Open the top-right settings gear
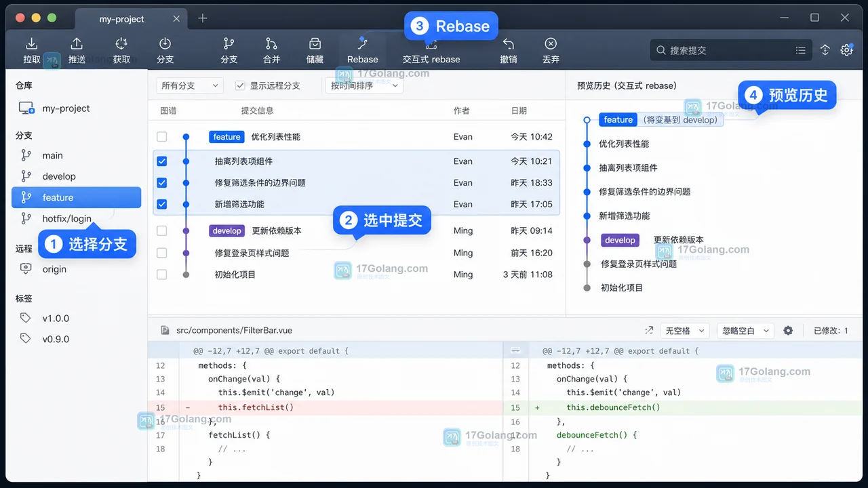The image size is (868, 488). point(846,50)
